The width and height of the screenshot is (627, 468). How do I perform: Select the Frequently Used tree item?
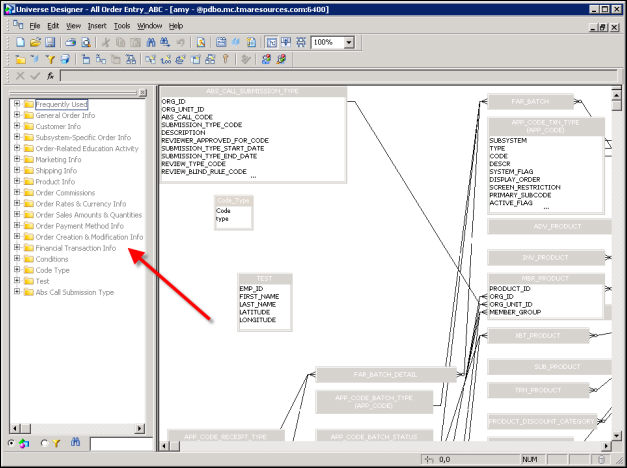61,104
